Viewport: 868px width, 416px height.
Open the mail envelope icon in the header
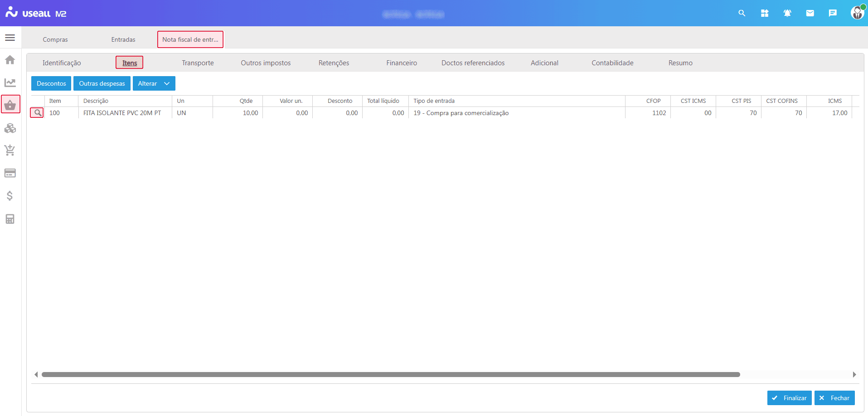point(810,13)
